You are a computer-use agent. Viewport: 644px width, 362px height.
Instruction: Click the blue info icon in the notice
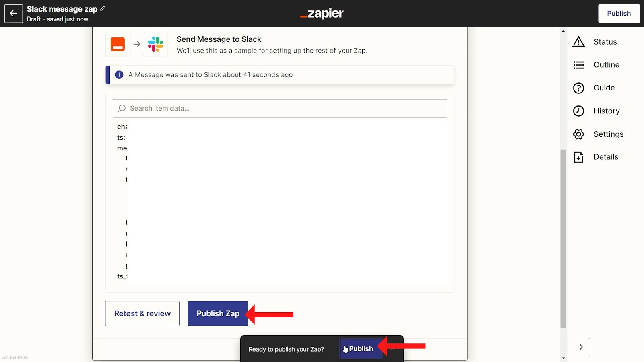(119, 75)
